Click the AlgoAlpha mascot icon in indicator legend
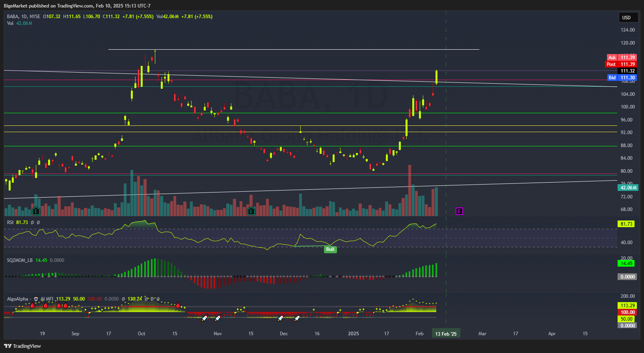This screenshot has height=353, width=644. pos(36,299)
